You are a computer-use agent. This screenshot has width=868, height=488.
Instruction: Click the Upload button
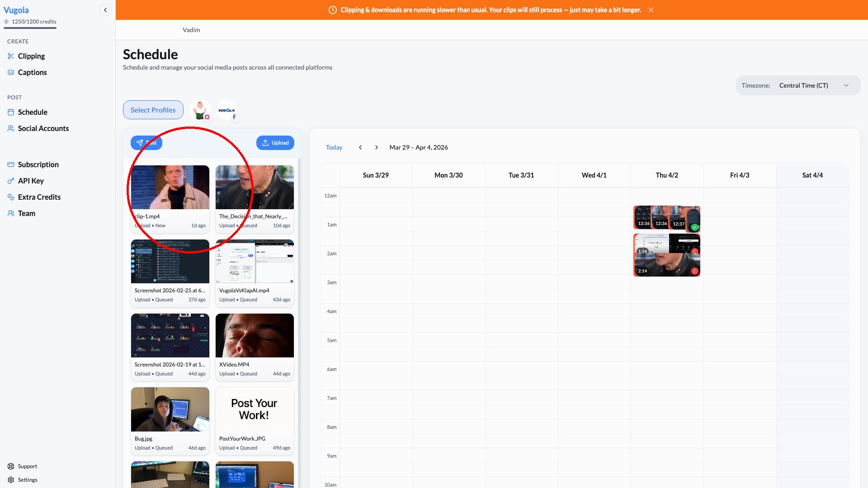275,142
